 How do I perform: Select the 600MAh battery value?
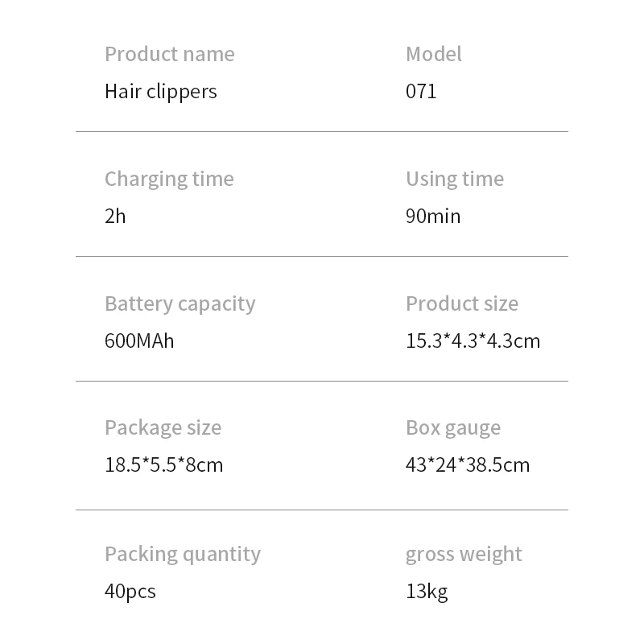click(139, 341)
